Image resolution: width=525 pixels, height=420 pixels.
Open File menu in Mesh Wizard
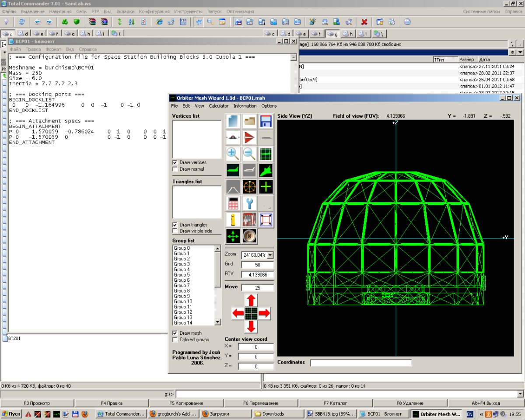pos(174,106)
